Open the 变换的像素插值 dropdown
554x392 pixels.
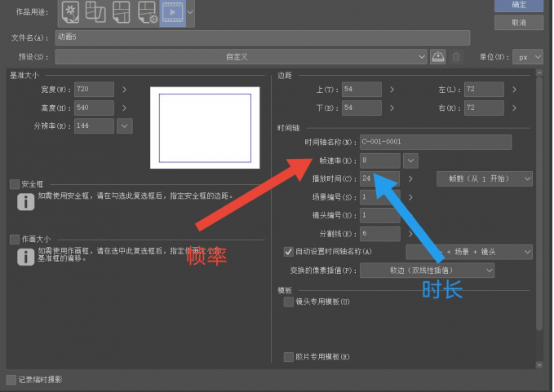pyautogui.click(x=427, y=271)
